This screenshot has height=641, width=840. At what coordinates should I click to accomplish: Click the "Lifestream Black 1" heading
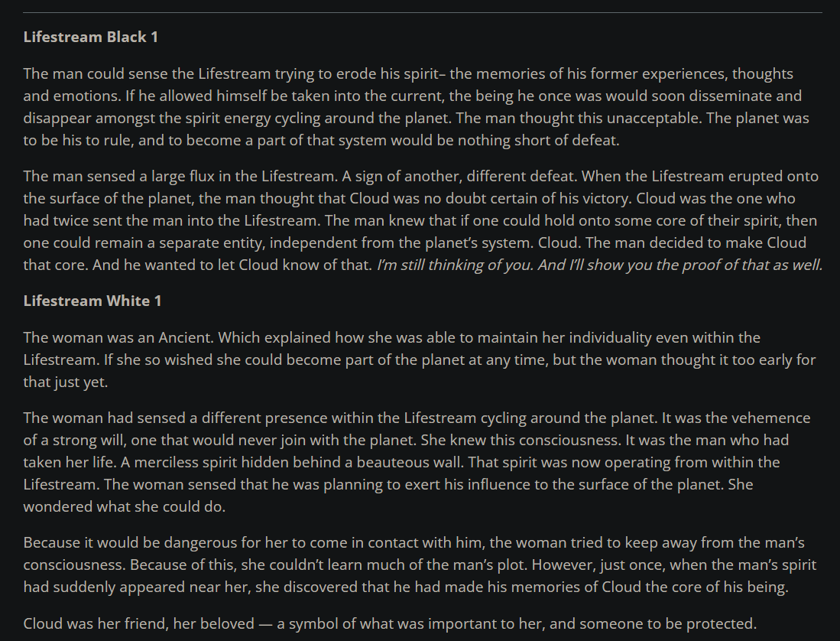click(x=90, y=37)
